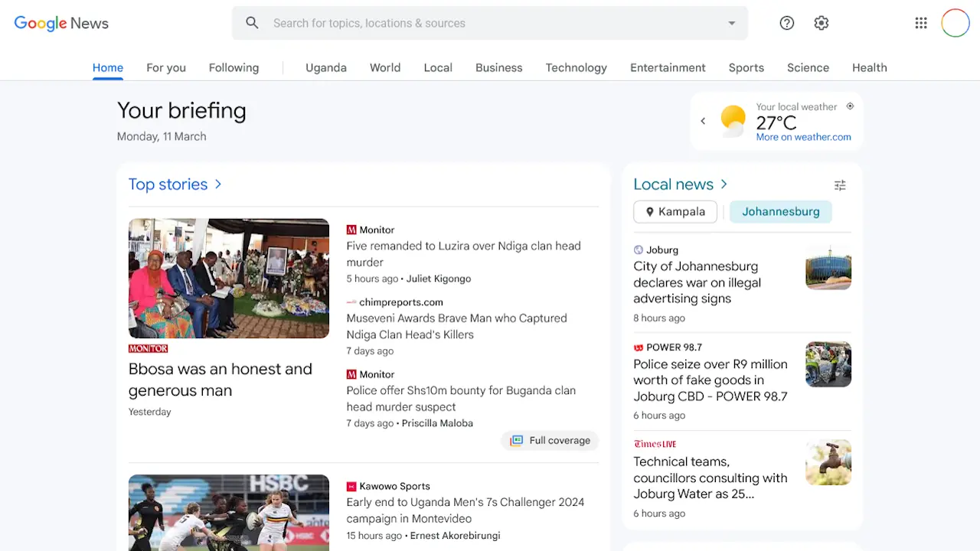The image size is (980, 551).
Task: Click the Kawowo Sports source icon
Action: tap(351, 486)
